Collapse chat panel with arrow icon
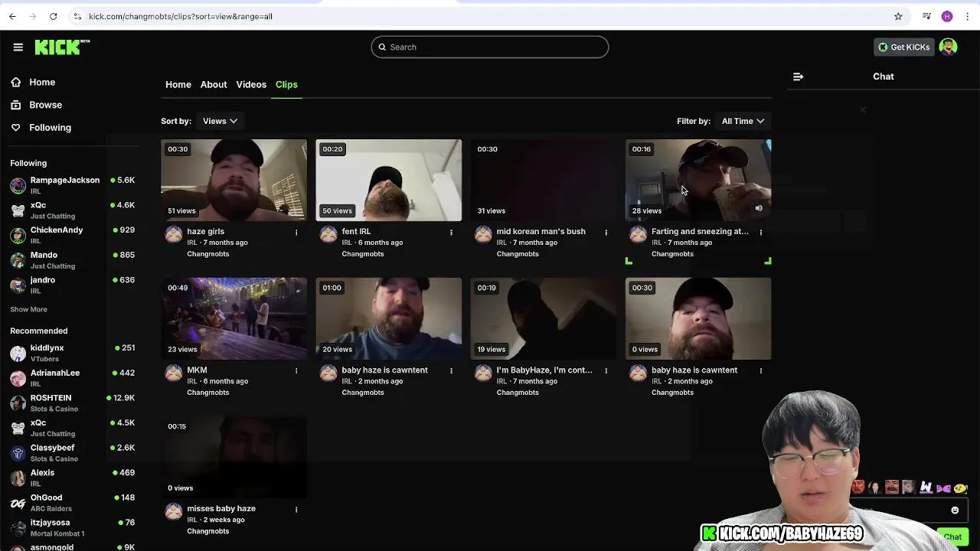The height and width of the screenshot is (551, 980). [798, 77]
